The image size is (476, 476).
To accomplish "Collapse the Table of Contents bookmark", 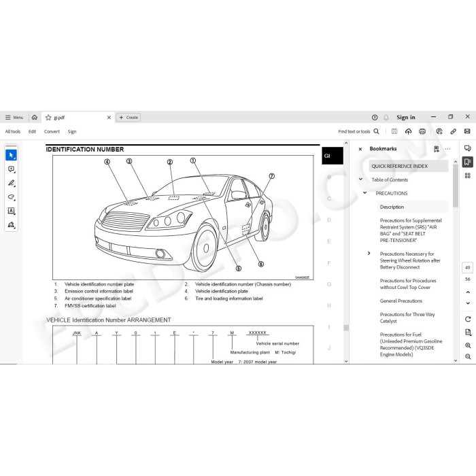I will (x=360, y=179).
